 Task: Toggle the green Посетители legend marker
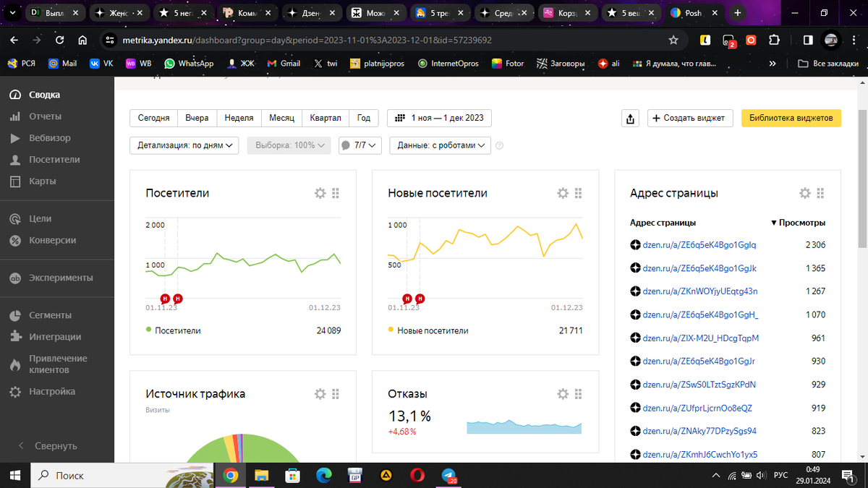[x=149, y=330]
